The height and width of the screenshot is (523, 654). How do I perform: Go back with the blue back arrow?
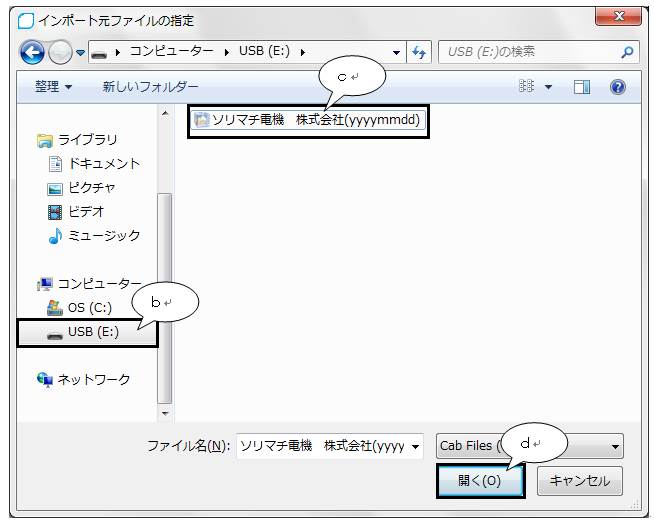coord(32,52)
